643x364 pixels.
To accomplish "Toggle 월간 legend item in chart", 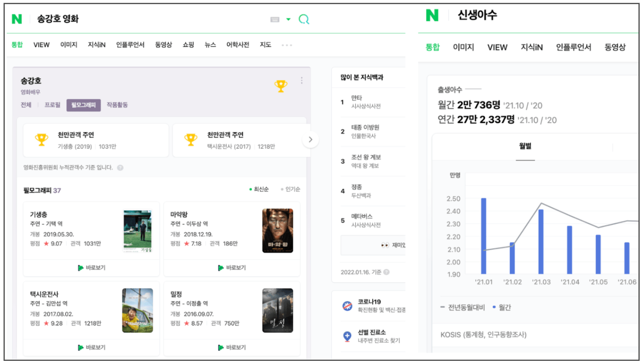I will [x=502, y=307].
